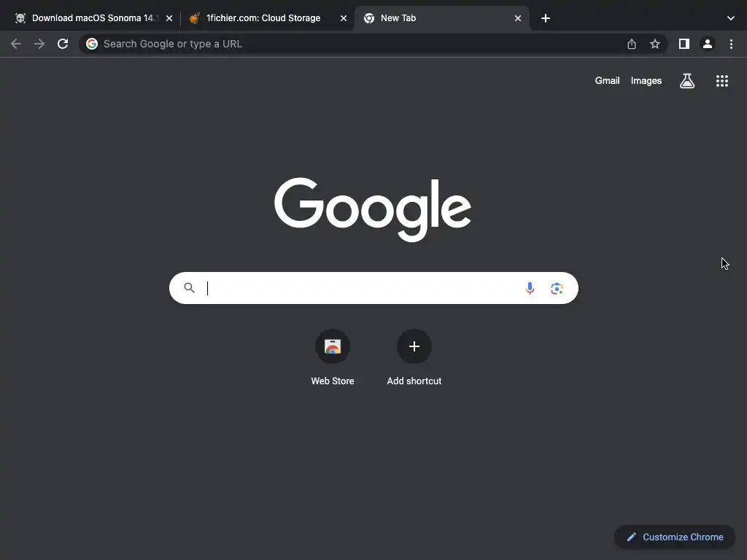Open a new tab with the plus button

click(x=546, y=18)
